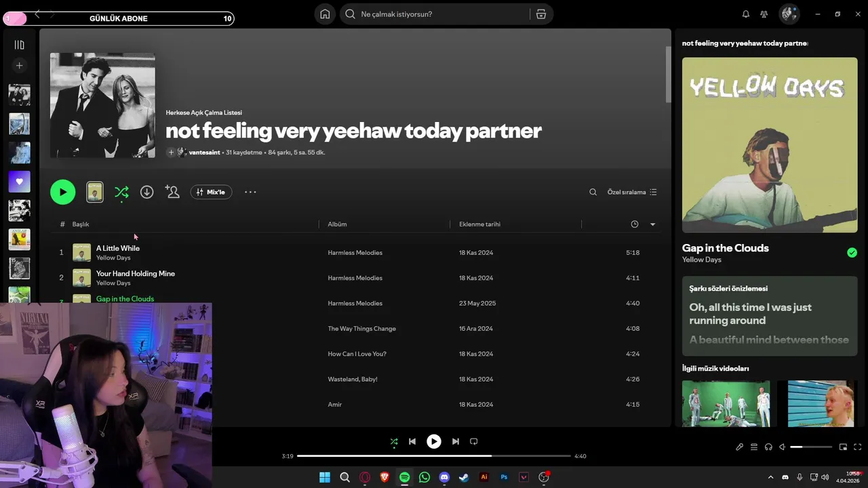Viewport: 868px width, 488px height.
Task: Open Discord from the taskbar
Action: click(x=444, y=477)
